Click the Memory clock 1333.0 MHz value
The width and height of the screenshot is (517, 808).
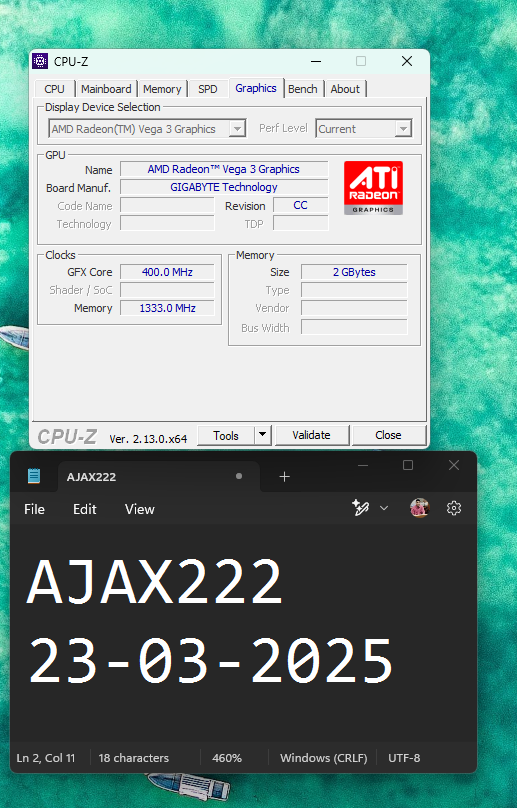pos(167,308)
